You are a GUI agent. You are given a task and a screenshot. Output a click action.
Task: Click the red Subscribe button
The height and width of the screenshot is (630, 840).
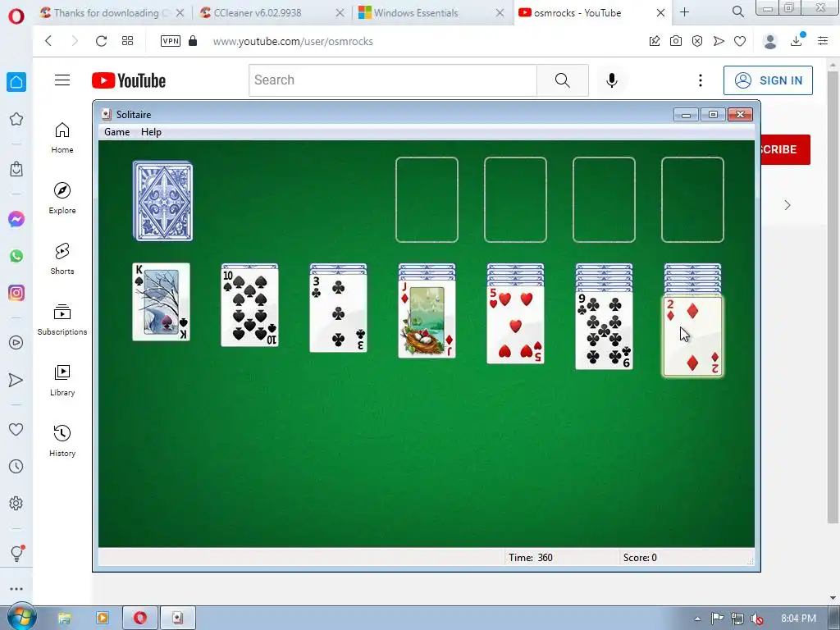785,149
